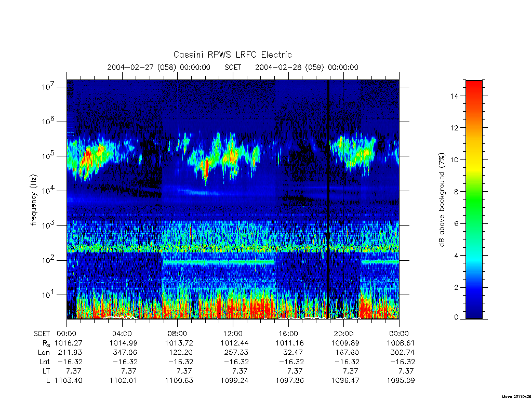The width and height of the screenshot is (532, 399).
Task: Click the Lon value '167.60'
Action: [x=348, y=353]
